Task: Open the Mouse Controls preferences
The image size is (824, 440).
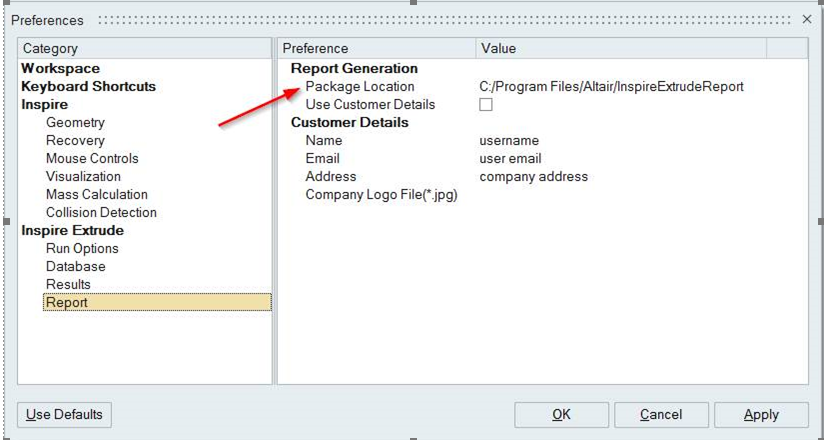Action: [92, 158]
